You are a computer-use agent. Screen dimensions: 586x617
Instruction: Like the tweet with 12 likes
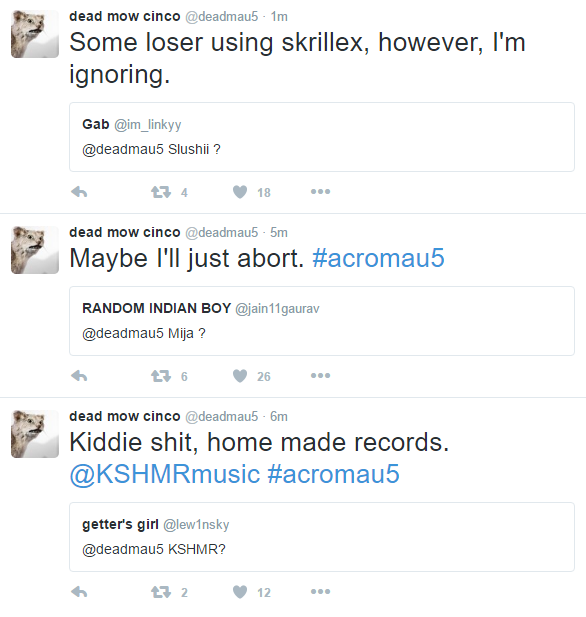tap(240, 592)
